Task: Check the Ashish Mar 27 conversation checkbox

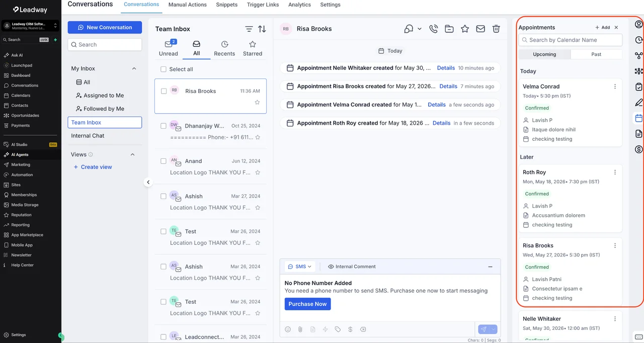Action: pos(164,196)
